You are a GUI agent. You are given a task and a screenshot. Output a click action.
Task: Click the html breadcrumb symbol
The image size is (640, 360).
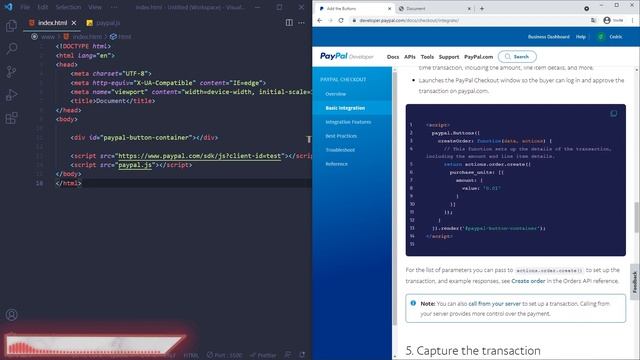pos(121,37)
